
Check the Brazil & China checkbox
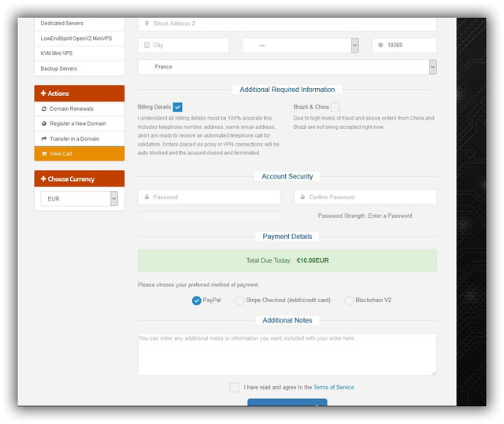click(335, 107)
